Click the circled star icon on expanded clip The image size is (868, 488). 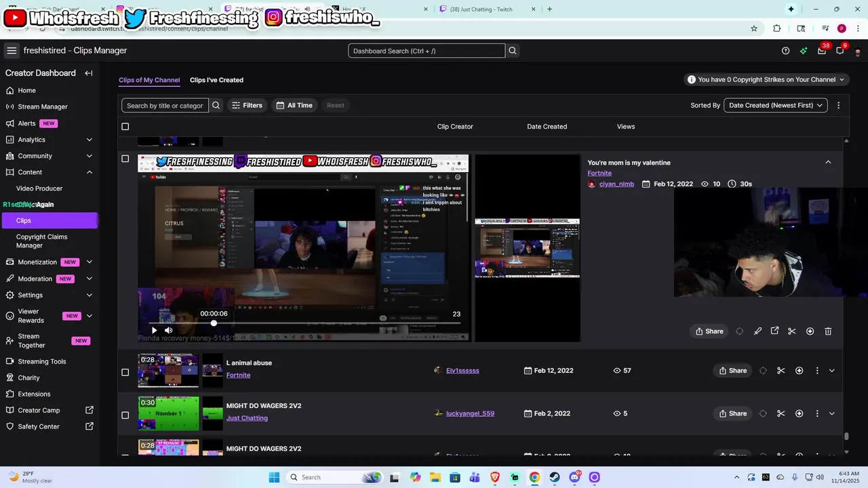810,331
